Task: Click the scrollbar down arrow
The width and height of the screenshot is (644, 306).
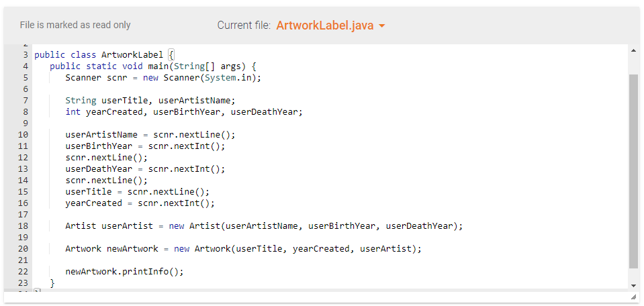Action: [633, 285]
